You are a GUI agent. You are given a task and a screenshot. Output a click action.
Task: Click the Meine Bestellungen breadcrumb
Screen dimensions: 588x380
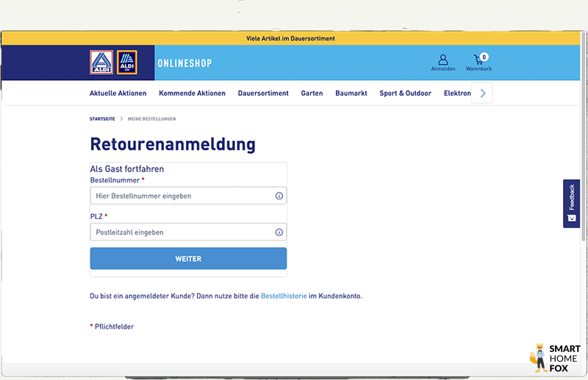coord(152,119)
